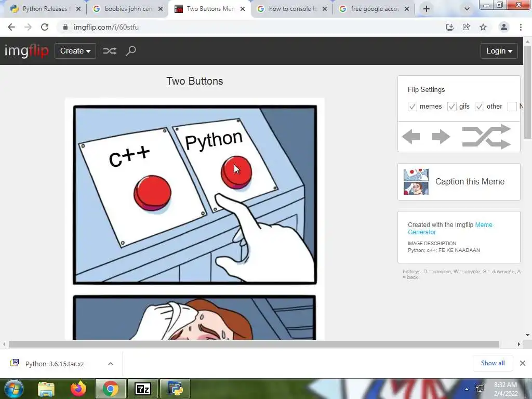Go forward in browser history
The image size is (532, 399).
pos(28,27)
